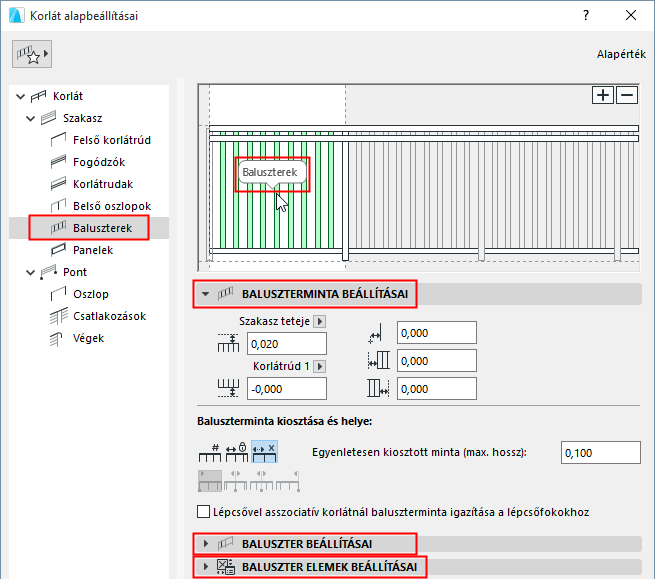This screenshot has height=579, width=655.
Task: Zoom in preview with plus button
Action: pyautogui.click(x=603, y=95)
